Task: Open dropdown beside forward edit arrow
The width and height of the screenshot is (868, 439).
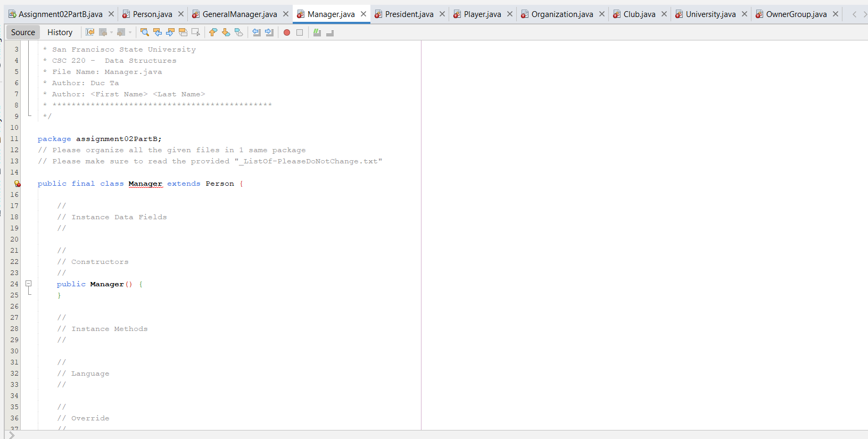Action: pyautogui.click(x=130, y=32)
